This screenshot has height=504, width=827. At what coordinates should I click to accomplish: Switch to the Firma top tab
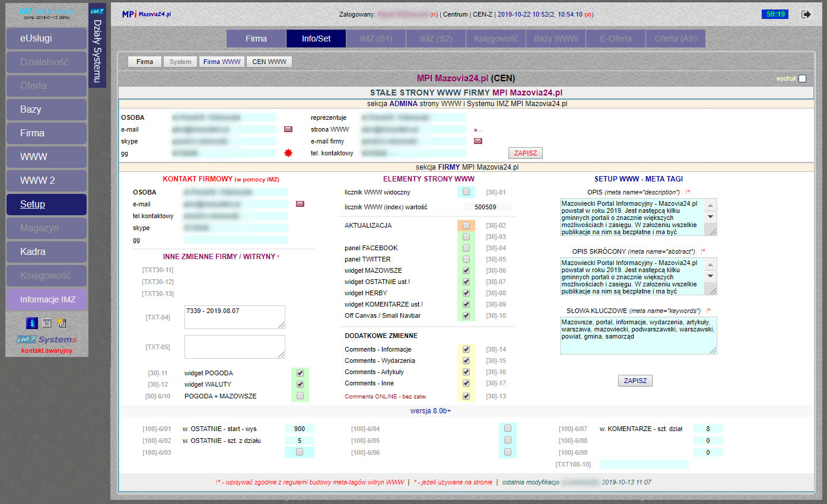[x=256, y=39]
